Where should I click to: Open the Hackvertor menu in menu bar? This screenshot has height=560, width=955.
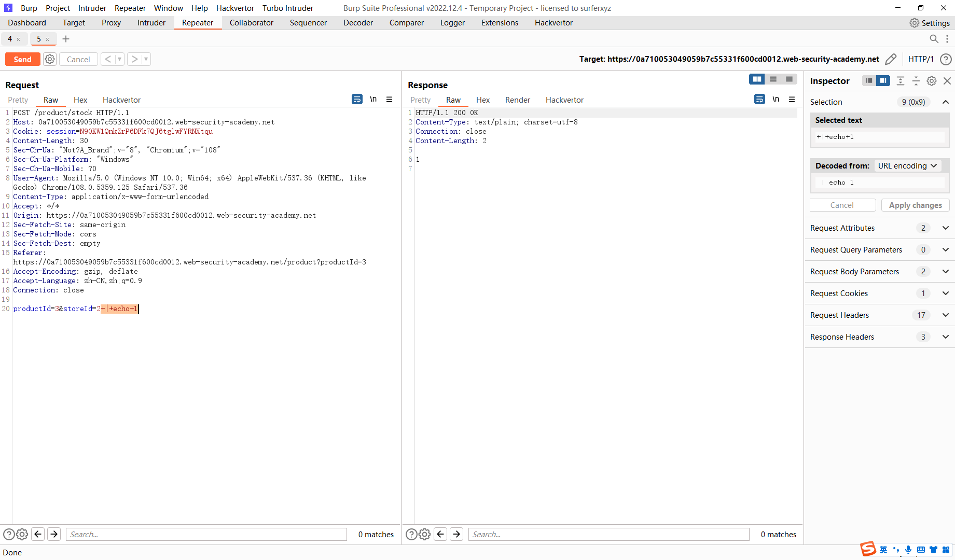click(235, 8)
